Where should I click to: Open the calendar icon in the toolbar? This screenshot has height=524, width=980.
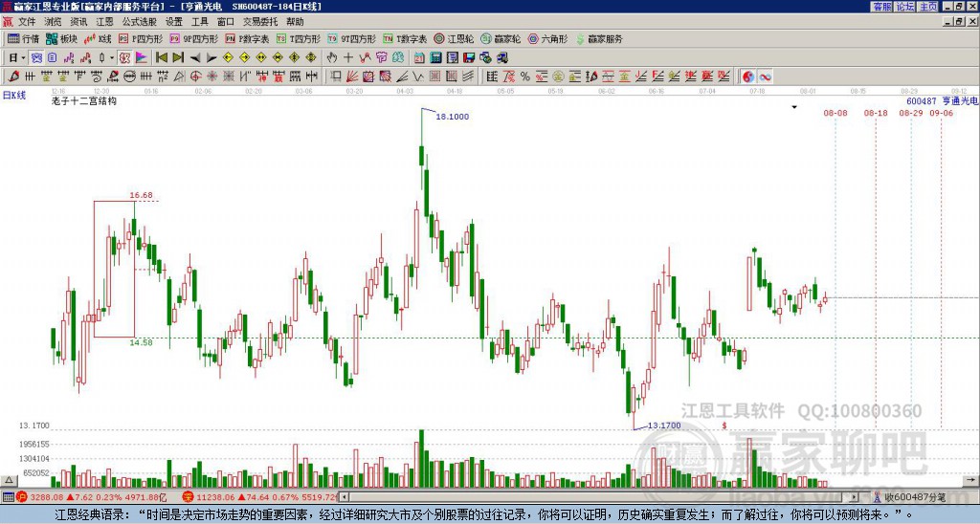419,57
